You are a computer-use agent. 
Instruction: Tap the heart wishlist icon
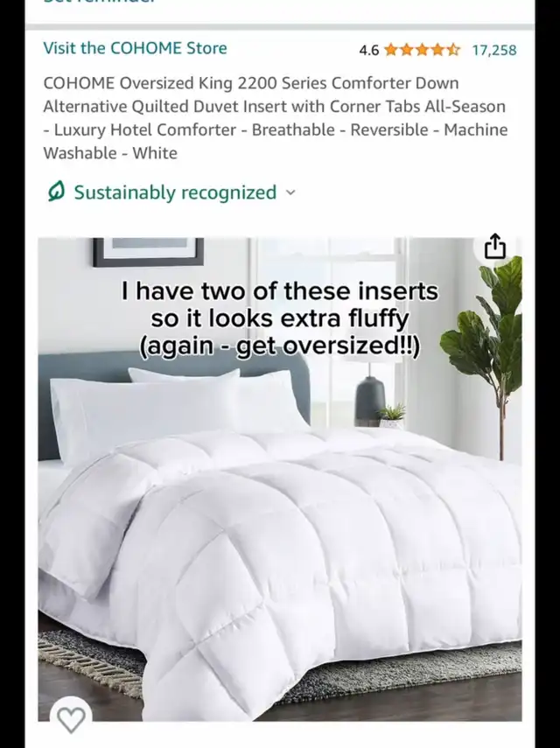pos(71,719)
